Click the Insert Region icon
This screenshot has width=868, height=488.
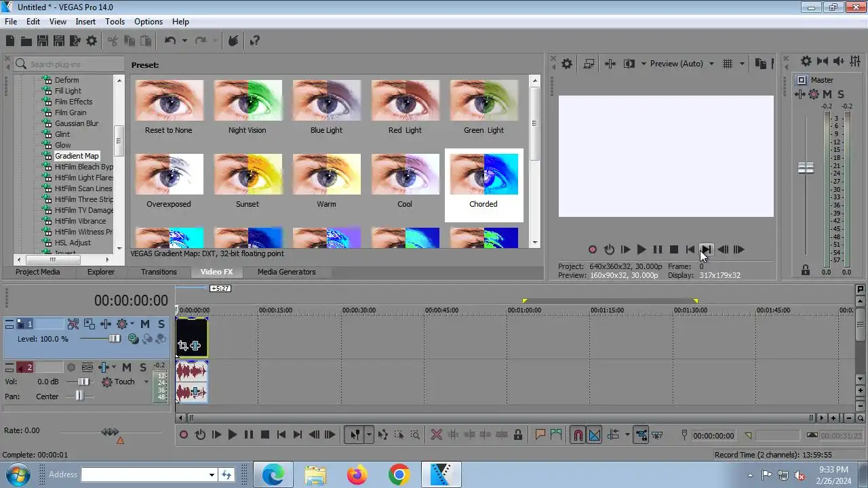click(556, 435)
